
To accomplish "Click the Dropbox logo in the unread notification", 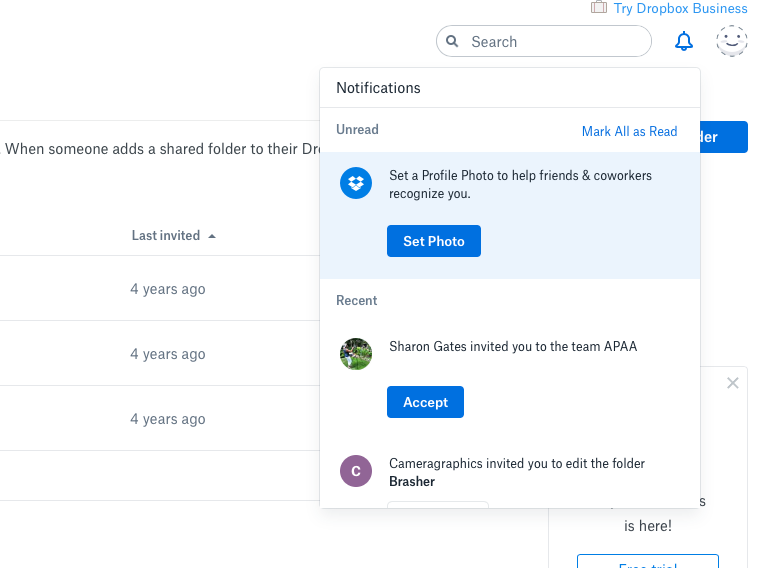I will [356, 183].
